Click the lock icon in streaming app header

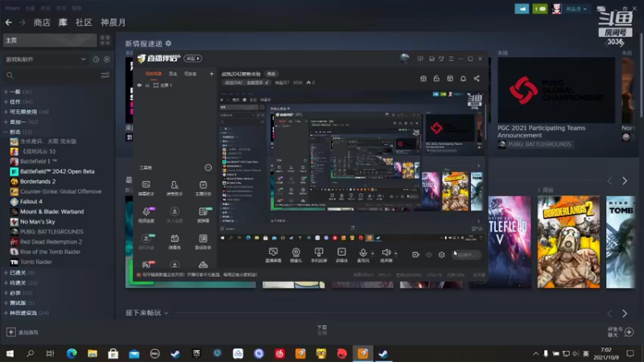click(x=436, y=78)
